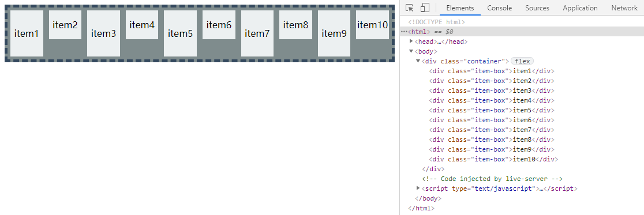Open the Console tab
644x215 pixels.
click(499, 8)
